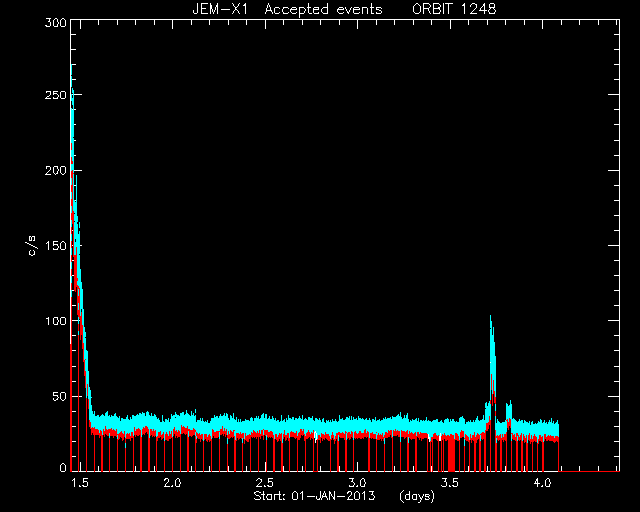Viewport: 640px width, 512px height.
Task: Click the Start: 01-JAN-2013 axis label
Action: [314, 496]
